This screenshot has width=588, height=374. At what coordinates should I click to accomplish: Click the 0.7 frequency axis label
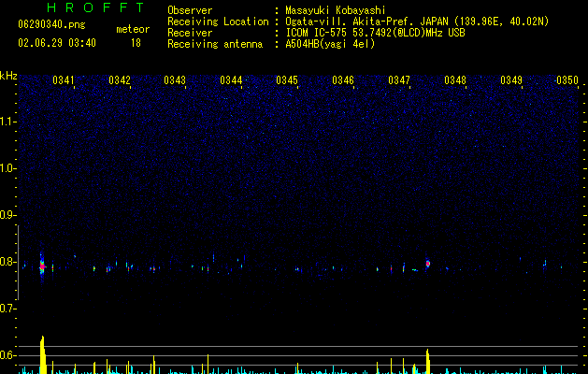[x=8, y=309]
